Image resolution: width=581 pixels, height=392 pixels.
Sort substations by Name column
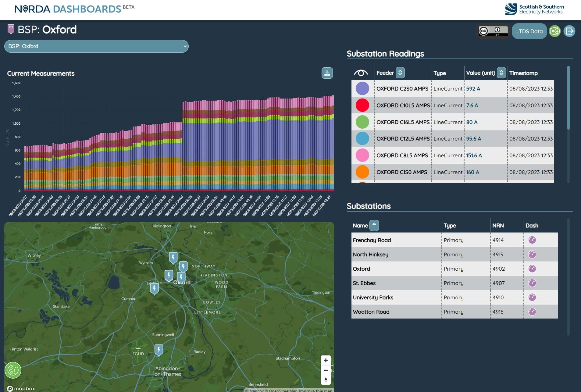coord(374,225)
